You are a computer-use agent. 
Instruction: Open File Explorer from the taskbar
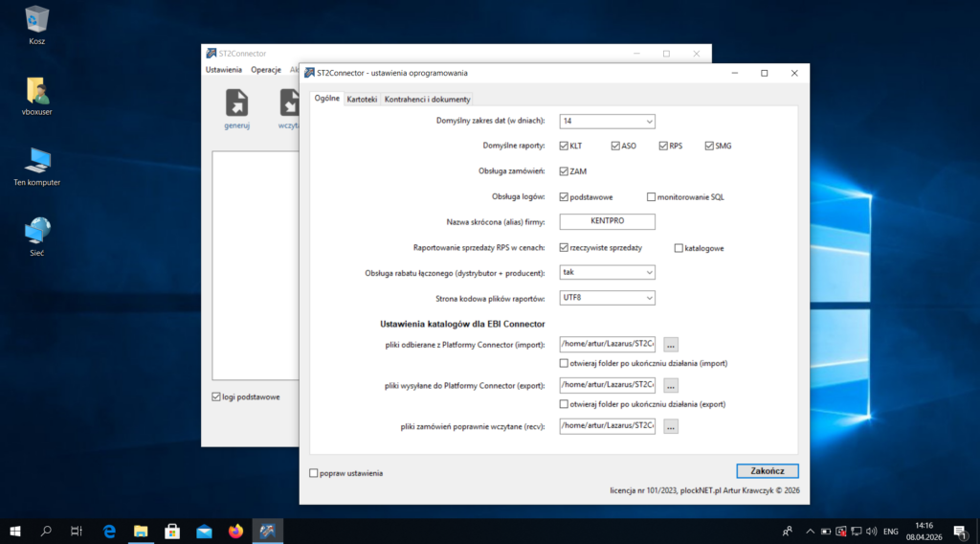(141, 531)
